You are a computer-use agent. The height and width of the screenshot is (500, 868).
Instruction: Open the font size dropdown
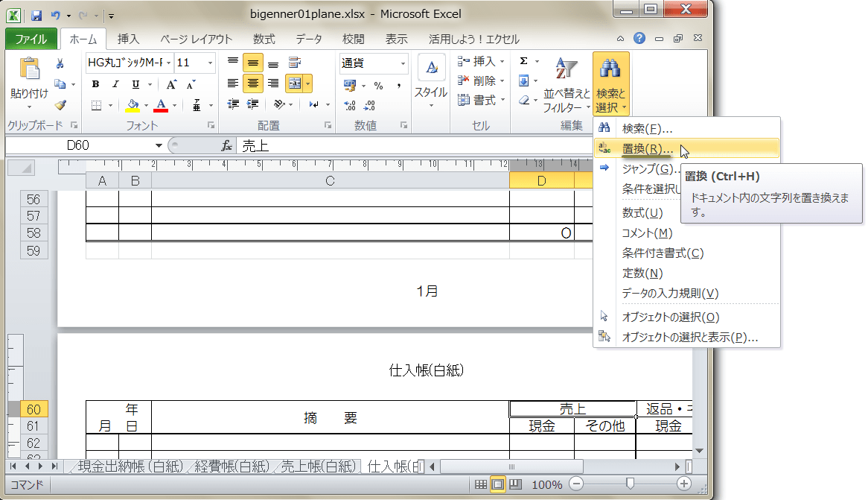tap(210, 63)
